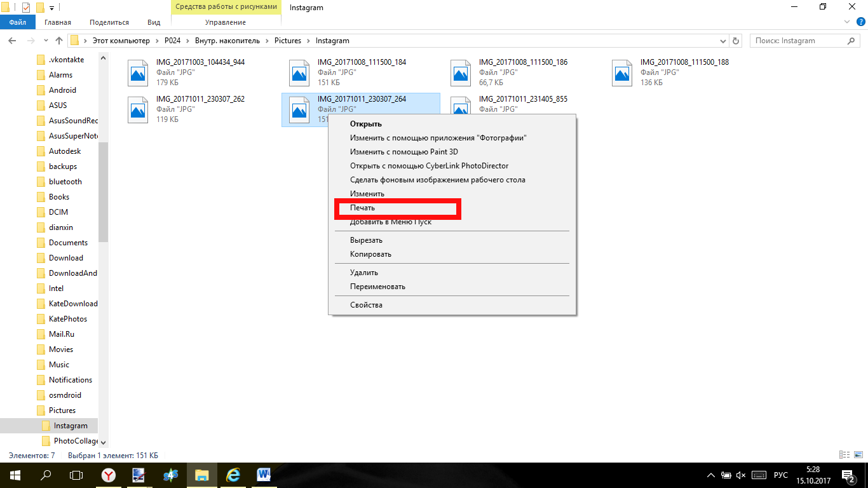Open the Quick Access Toolbar customize dropdown
The width and height of the screenshot is (868, 488).
pos(51,8)
